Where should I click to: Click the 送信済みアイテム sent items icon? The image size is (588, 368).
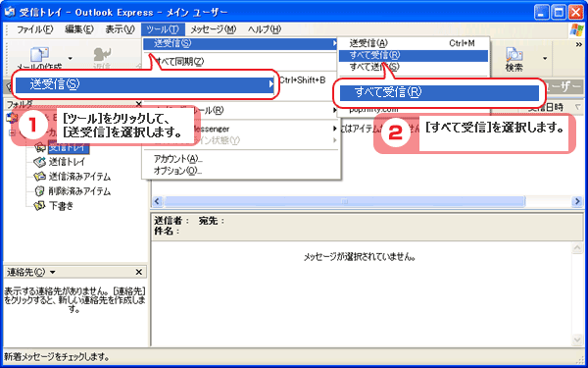pyautogui.click(x=40, y=177)
